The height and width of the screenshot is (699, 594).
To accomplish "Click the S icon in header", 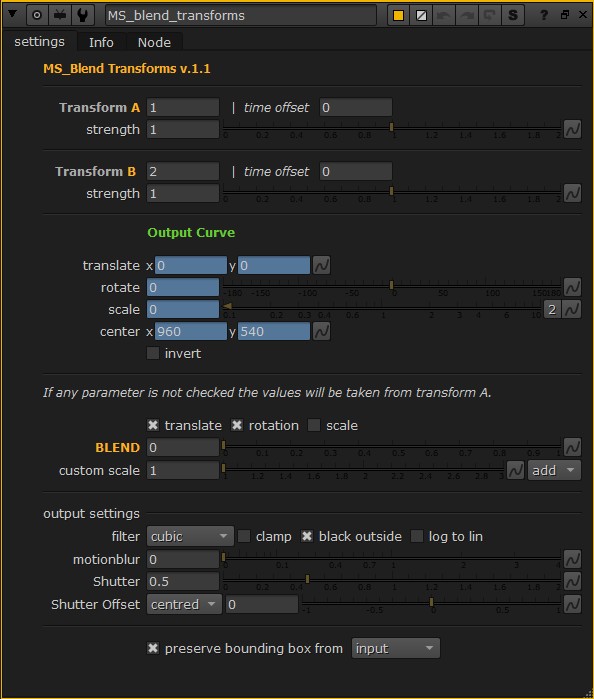I will [513, 16].
